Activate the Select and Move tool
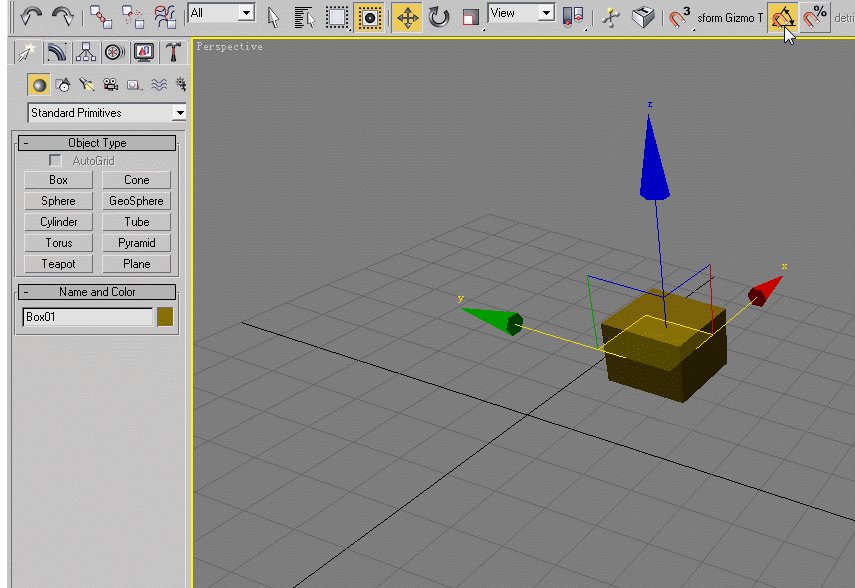This screenshot has width=855, height=588. click(x=407, y=17)
